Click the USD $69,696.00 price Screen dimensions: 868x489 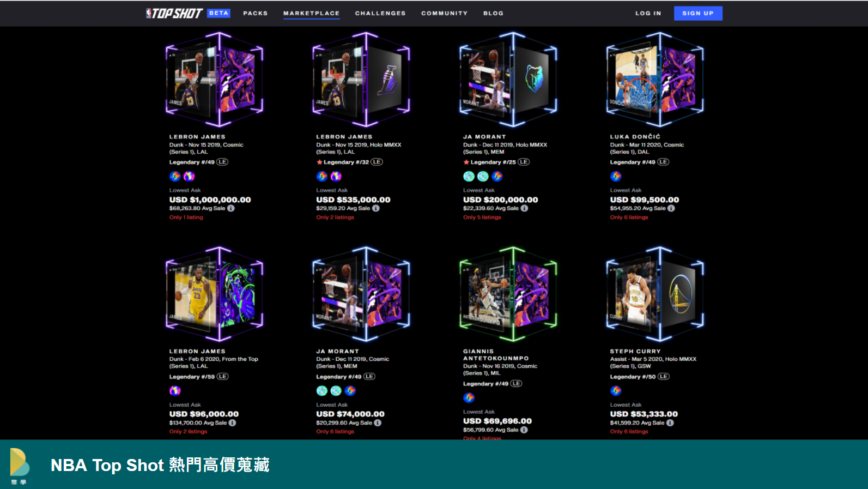(497, 421)
